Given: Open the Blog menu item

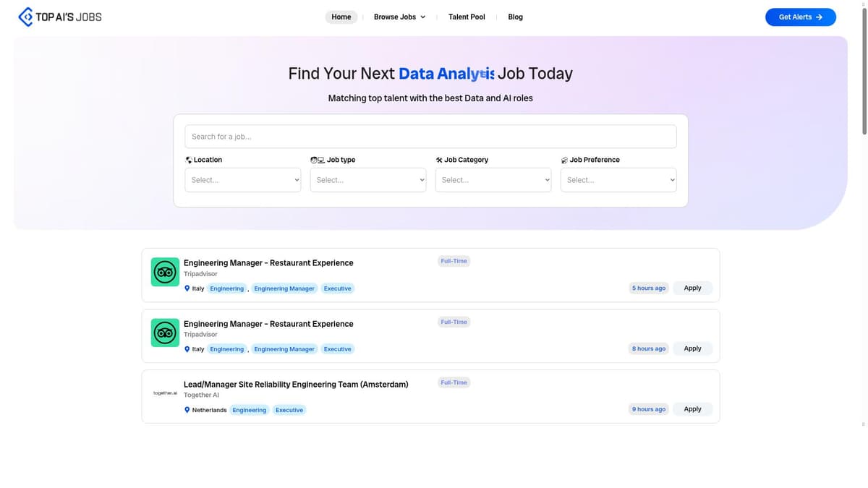Looking at the screenshot, I should (515, 17).
